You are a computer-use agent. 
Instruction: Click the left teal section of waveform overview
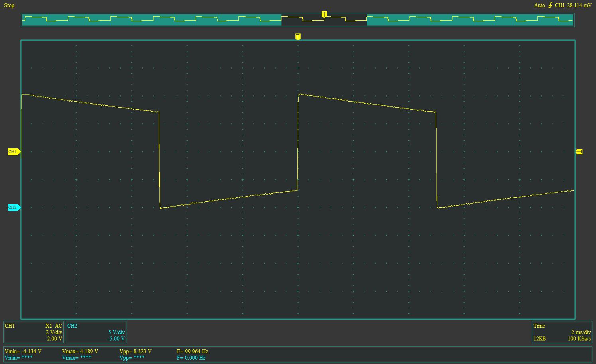[x=152, y=20]
